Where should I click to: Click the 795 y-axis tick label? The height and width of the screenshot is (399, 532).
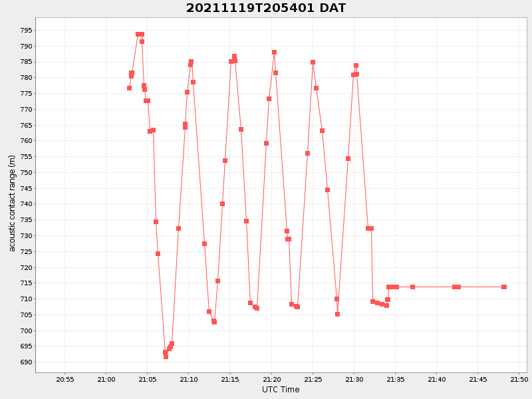[x=26, y=31]
